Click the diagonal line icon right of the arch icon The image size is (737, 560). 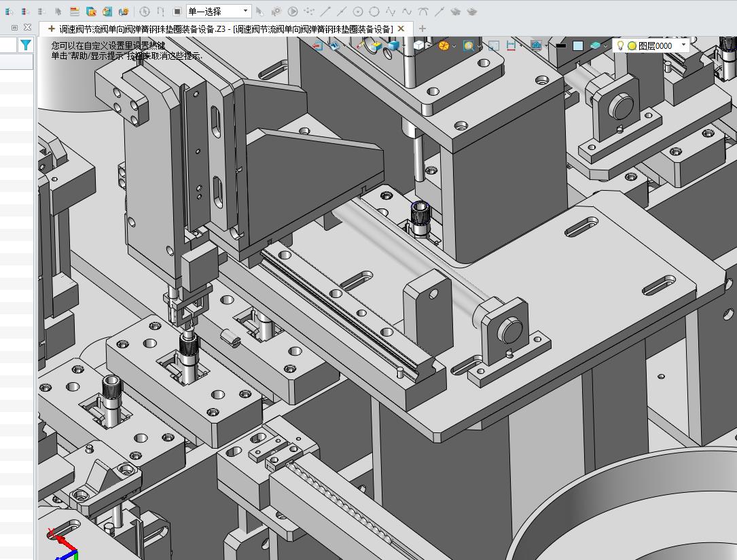pyautogui.click(x=439, y=12)
